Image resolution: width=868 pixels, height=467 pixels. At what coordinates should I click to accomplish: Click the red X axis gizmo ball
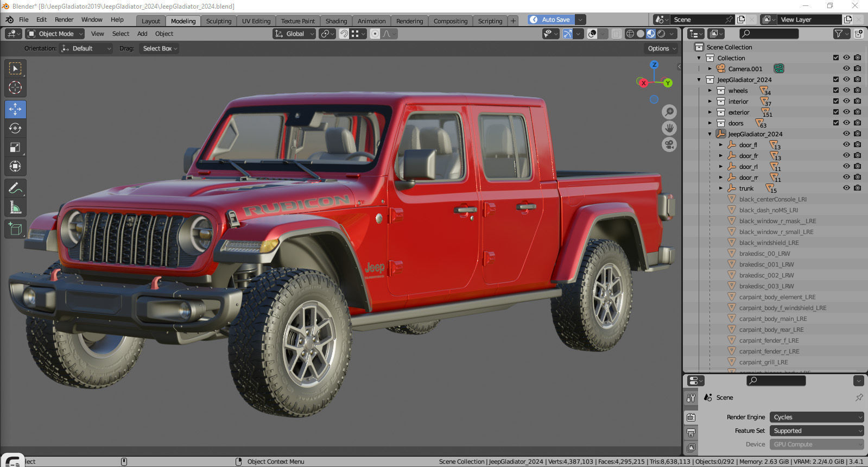click(643, 83)
